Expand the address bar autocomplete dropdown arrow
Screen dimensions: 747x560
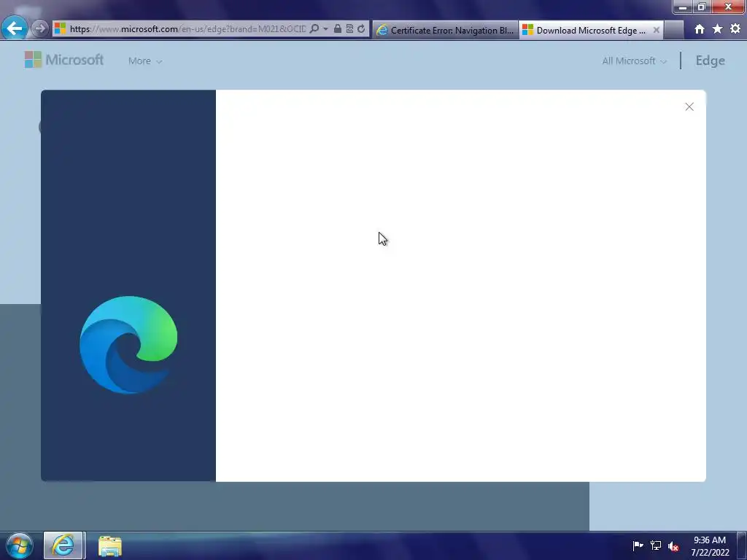click(325, 28)
